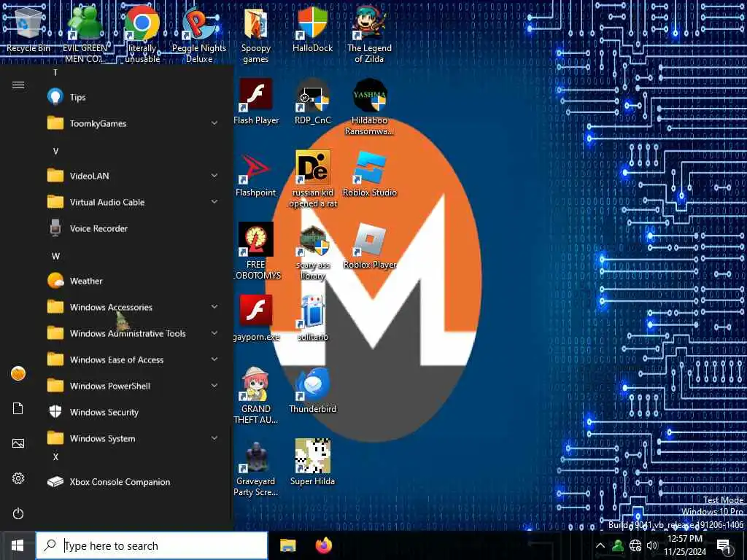Open Windows Security from app list
This screenshot has width=747, height=560.
tap(133, 412)
